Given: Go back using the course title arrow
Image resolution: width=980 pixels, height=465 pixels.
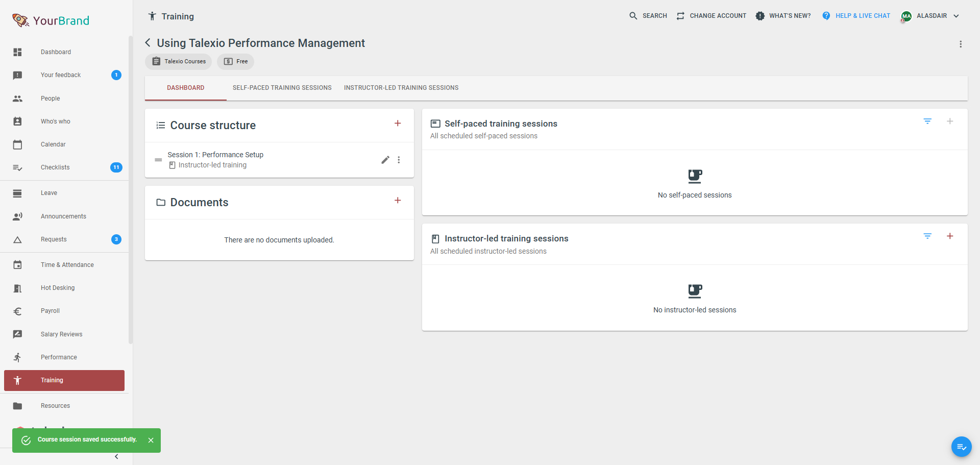Looking at the screenshot, I should 148,43.
